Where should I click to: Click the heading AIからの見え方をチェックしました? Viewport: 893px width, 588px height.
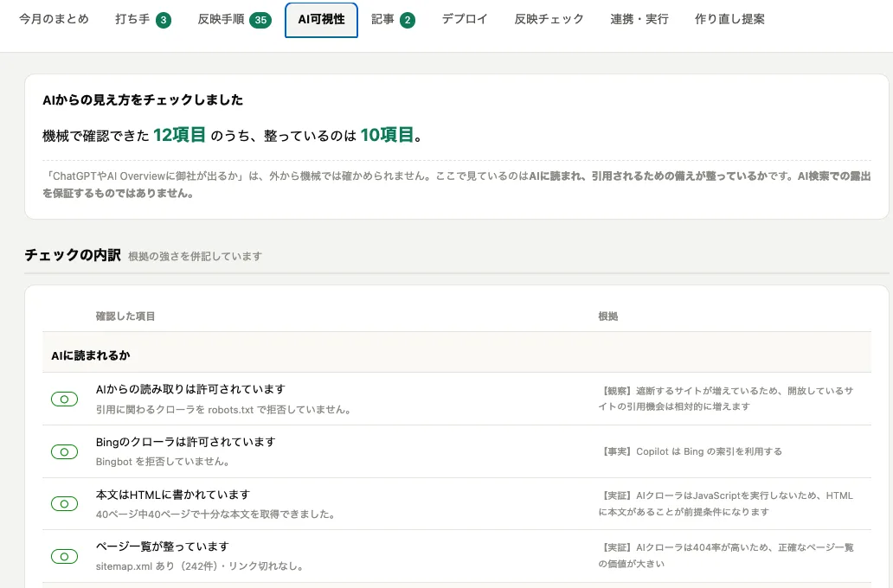(x=143, y=100)
